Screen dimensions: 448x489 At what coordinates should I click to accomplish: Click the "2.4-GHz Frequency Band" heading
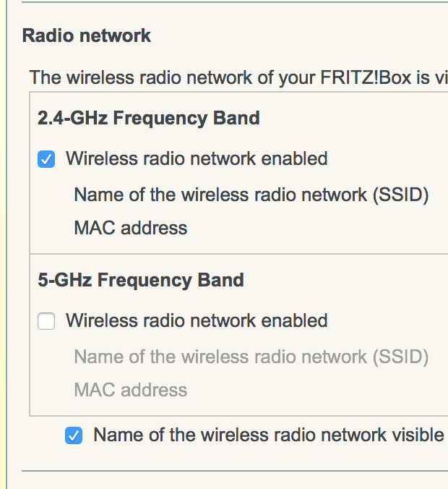tap(148, 118)
